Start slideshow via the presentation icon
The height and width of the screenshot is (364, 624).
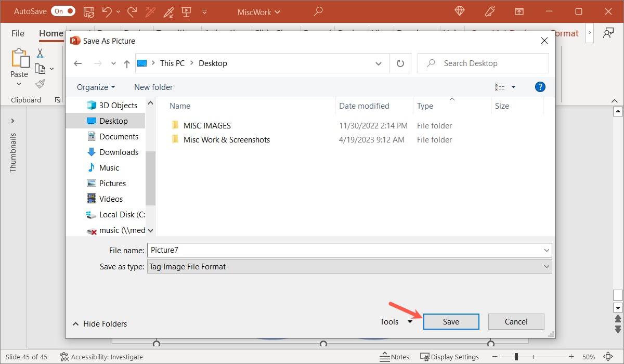coord(187,11)
